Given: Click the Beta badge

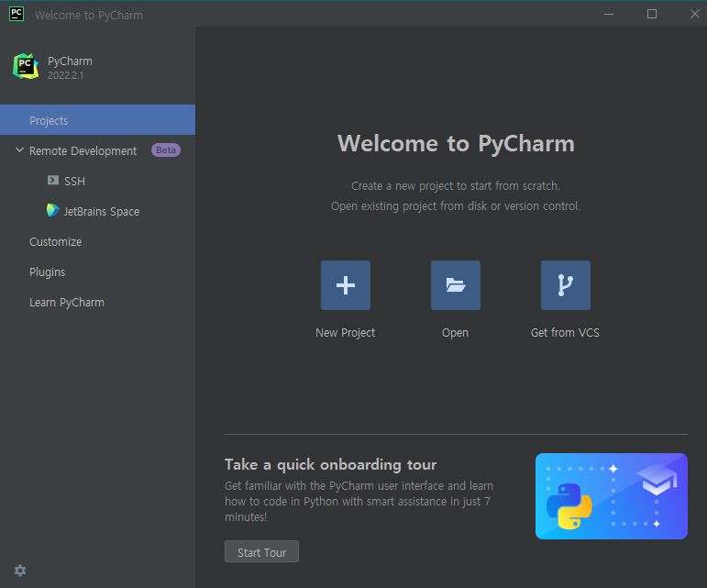Looking at the screenshot, I should [166, 150].
